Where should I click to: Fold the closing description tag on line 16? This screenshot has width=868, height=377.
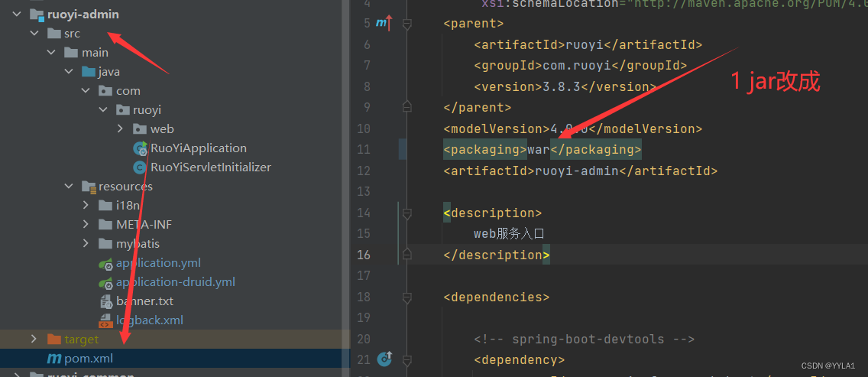[x=406, y=255]
